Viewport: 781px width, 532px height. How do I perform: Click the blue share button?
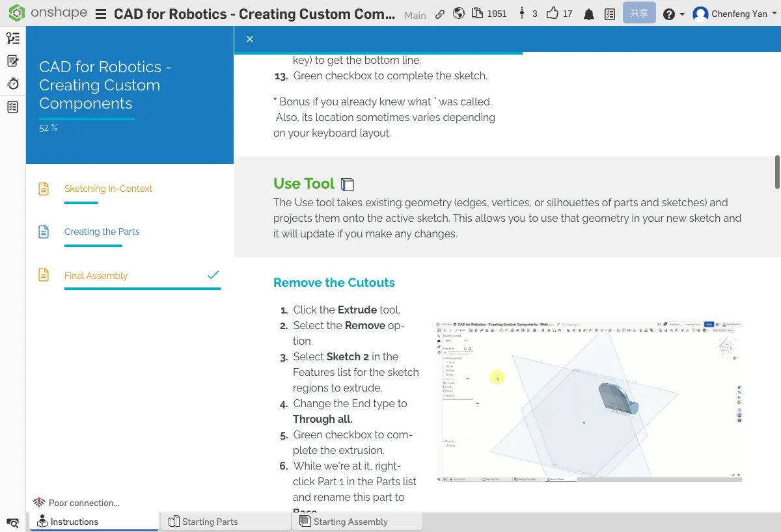[638, 13]
